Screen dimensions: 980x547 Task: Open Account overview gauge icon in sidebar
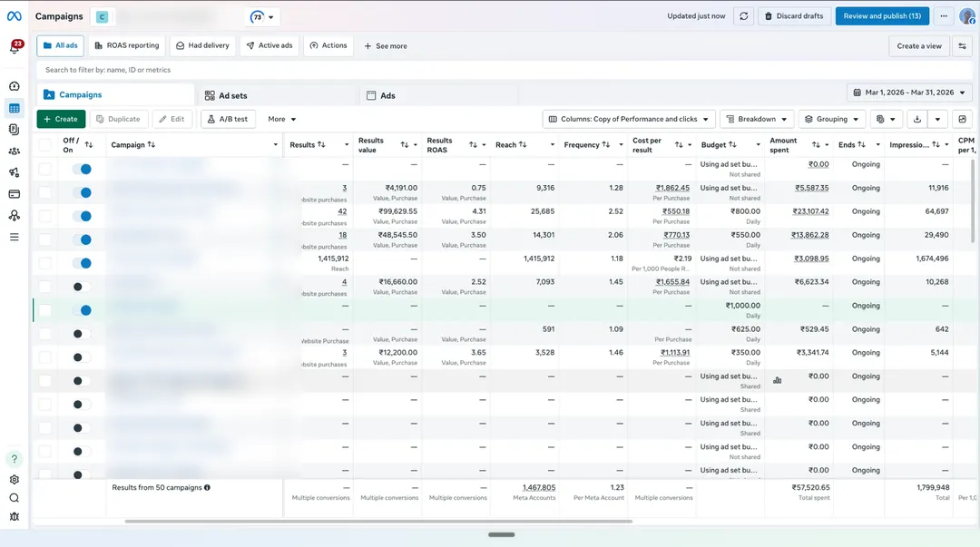15,86
